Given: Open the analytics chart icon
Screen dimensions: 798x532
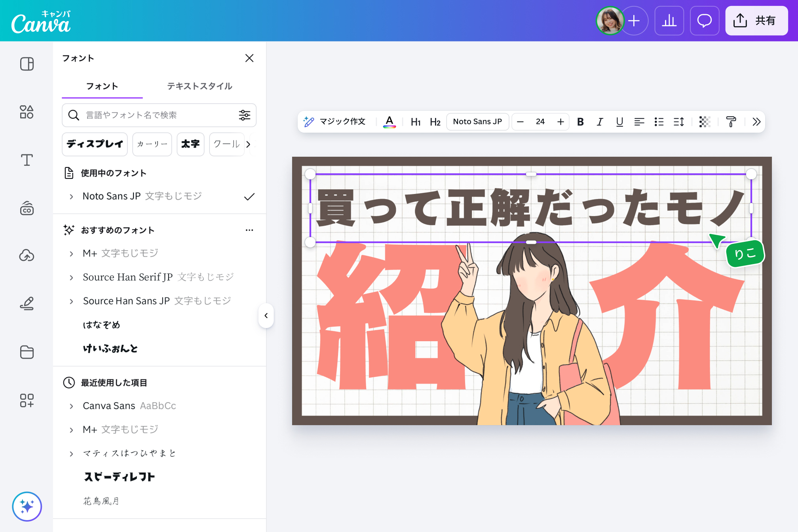Looking at the screenshot, I should pos(669,21).
